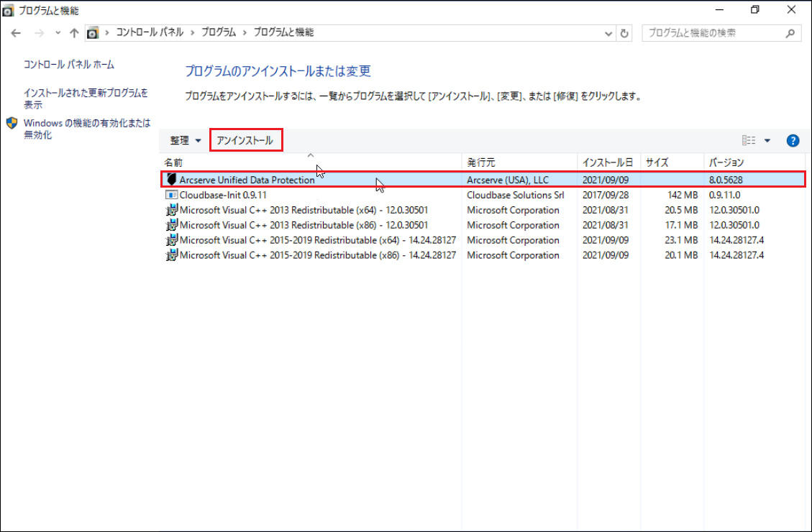The image size is (812, 532).
Task: Click Arcserve (USA), LLC publisher cell
Action: coord(508,180)
